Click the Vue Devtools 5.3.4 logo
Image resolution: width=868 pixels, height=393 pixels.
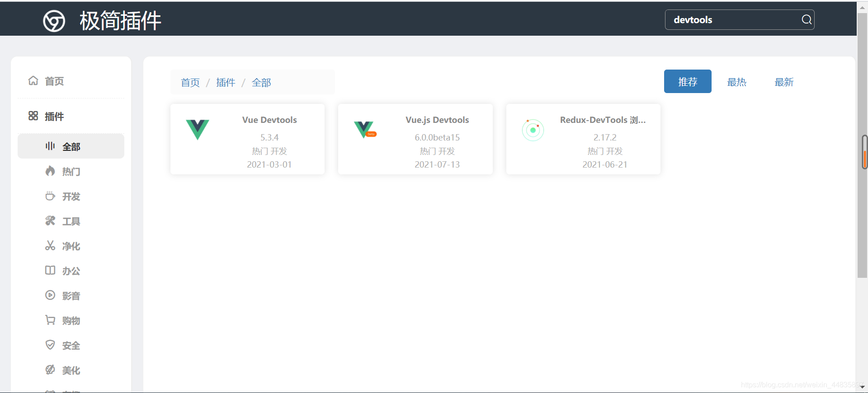click(x=198, y=130)
